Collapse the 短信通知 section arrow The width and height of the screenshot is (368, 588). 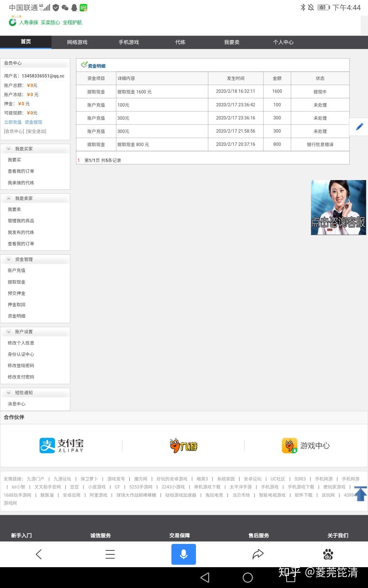pos(9,393)
